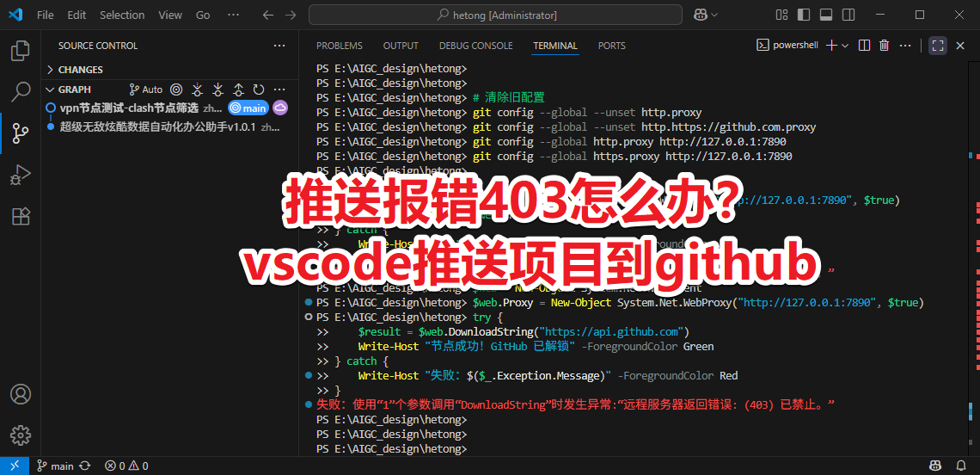This screenshot has height=475, width=980.
Task: Push changes using Graph toolbar icon
Action: point(238,89)
